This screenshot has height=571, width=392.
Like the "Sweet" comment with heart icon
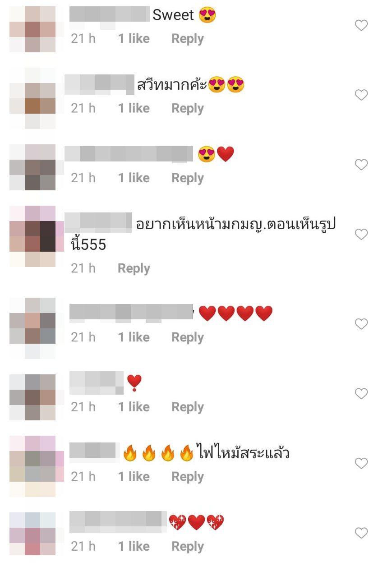tap(361, 26)
